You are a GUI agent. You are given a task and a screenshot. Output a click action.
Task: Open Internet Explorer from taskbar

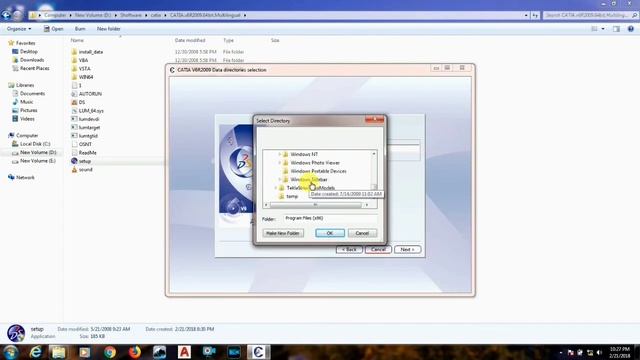click(36, 352)
